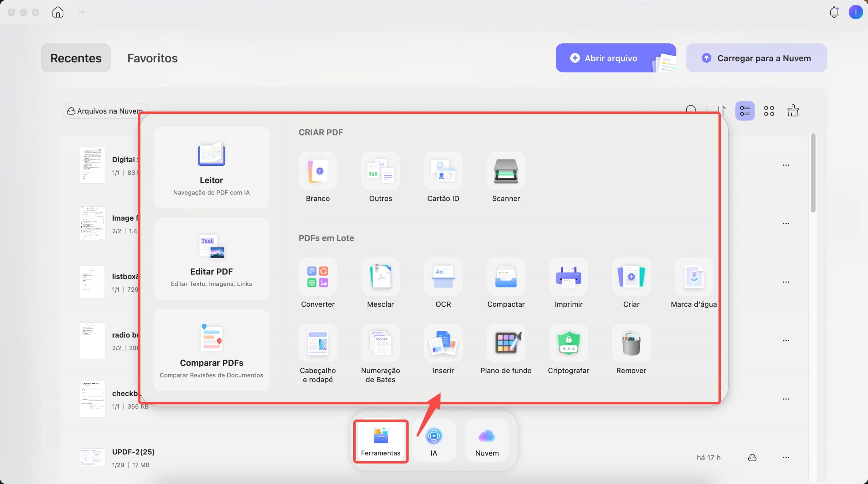This screenshot has width=868, height=484.
Task: Open the Leitor PDF reader card
Action: [211, 168]
